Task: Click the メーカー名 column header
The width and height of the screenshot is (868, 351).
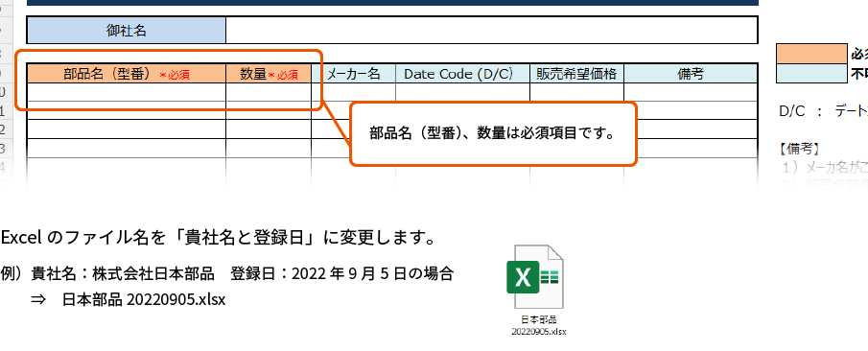Action: coord(353,74)
